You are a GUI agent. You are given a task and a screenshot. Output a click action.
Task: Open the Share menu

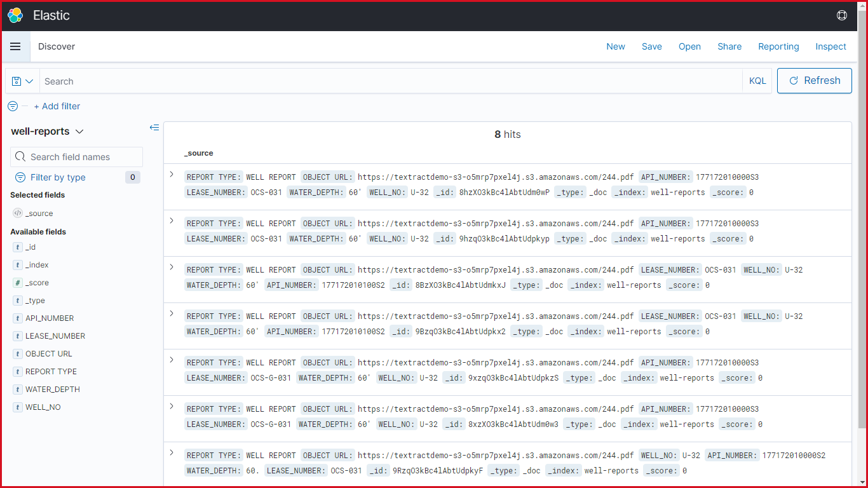pos(729,46)
